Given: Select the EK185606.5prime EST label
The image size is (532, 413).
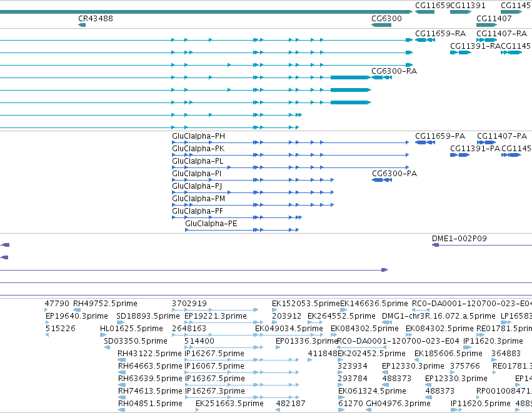Looking at the screenshot, I should [448, 354].
